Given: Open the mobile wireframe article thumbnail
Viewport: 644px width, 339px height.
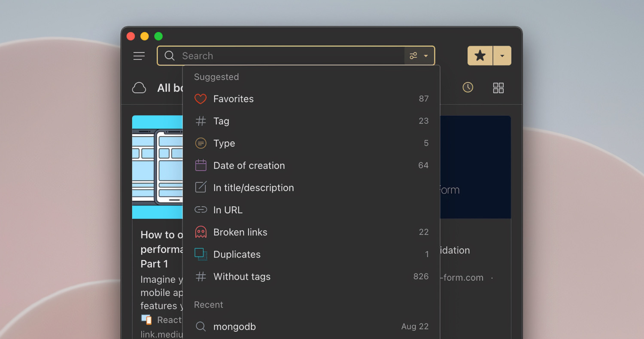Looking at the screenshot, I should click(x=158, y=167).
